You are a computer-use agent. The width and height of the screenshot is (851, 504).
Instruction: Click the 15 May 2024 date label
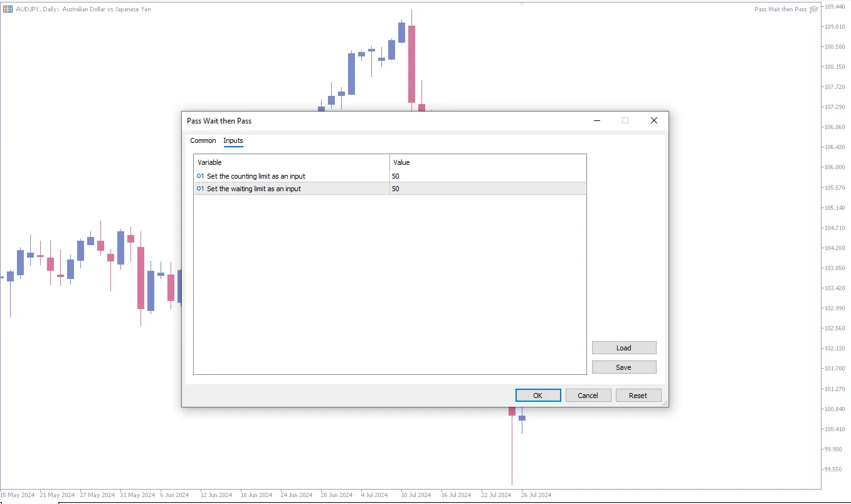18,495
